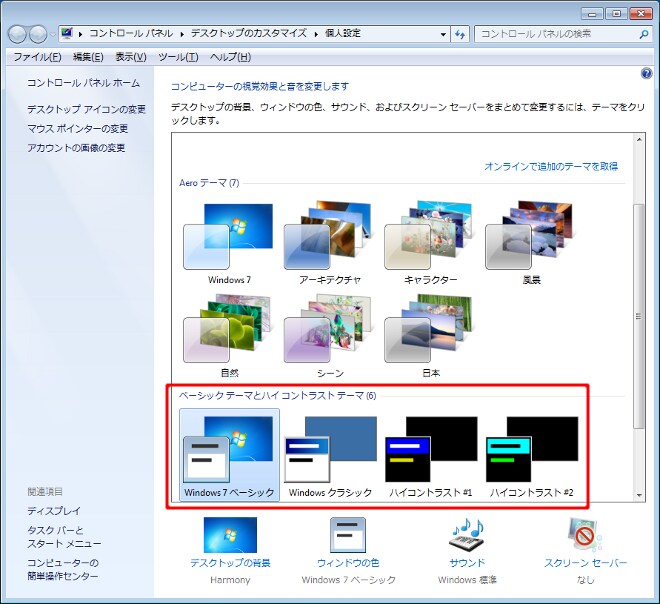The width and height of the screenshot is (660, 604).
Task: Maximize the 個人設定 window
Action: pos(616,13)
